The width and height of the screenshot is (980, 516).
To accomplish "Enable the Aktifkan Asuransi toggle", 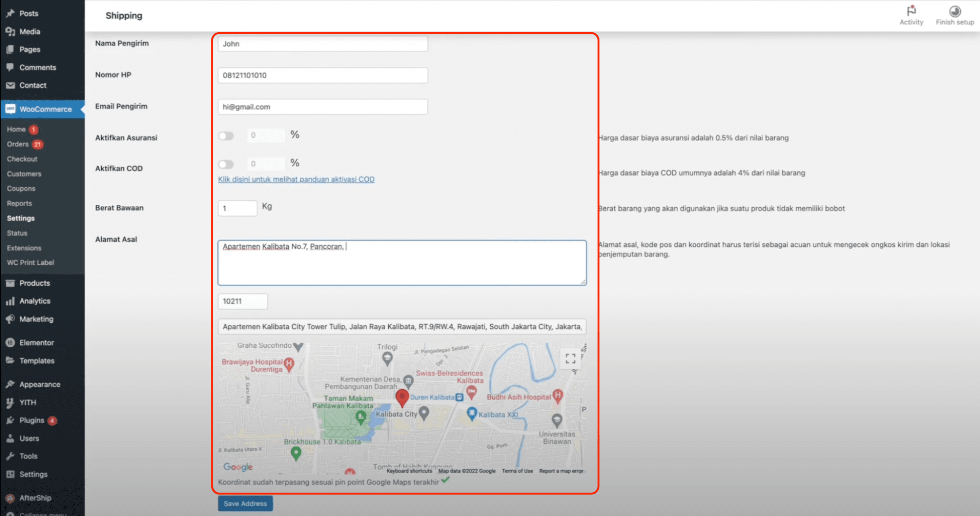I will tap(226, 136).
